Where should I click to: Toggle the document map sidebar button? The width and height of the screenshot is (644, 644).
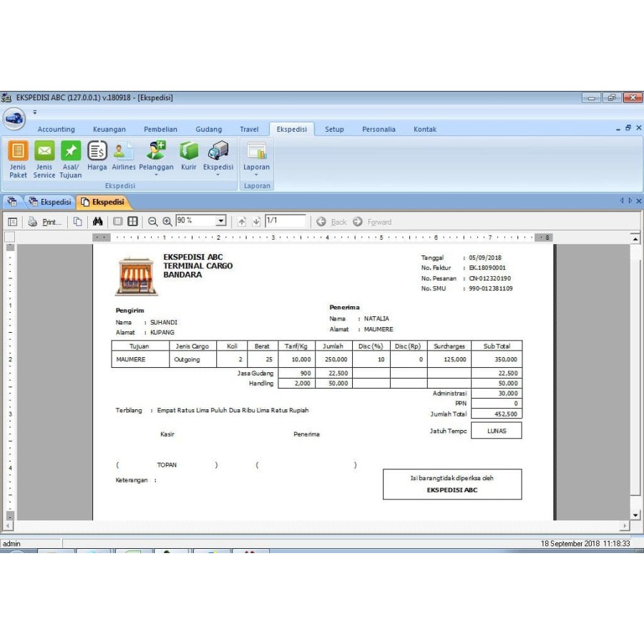[12, 222]
